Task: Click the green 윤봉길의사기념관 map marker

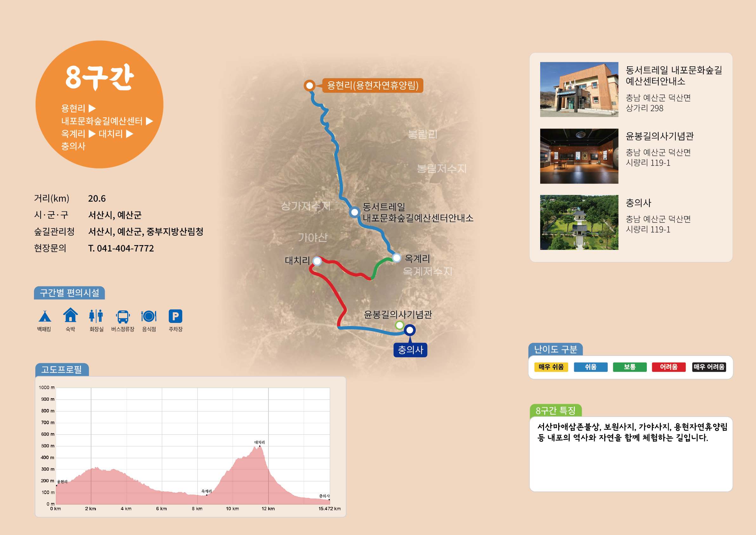Action: click(399, 325)
